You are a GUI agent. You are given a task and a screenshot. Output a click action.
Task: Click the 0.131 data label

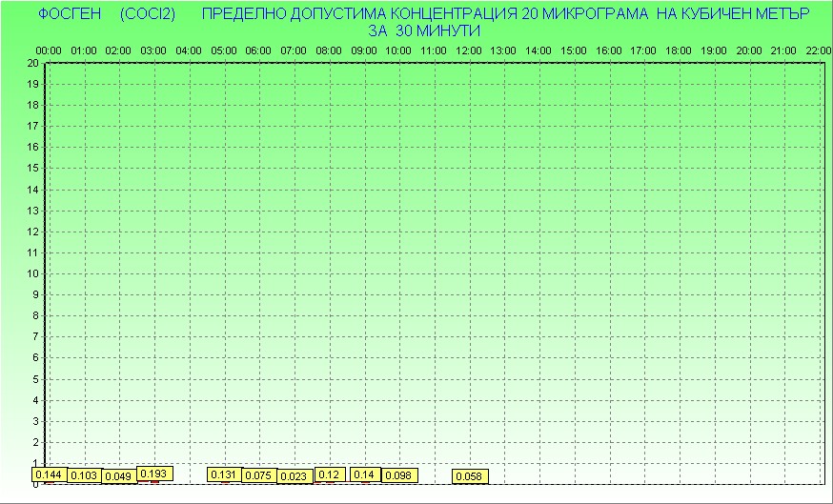pos(224,474)
